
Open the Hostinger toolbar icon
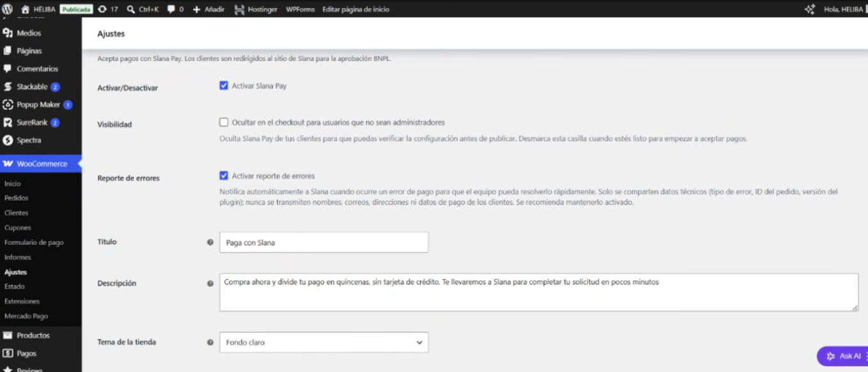tap(240, 9)
